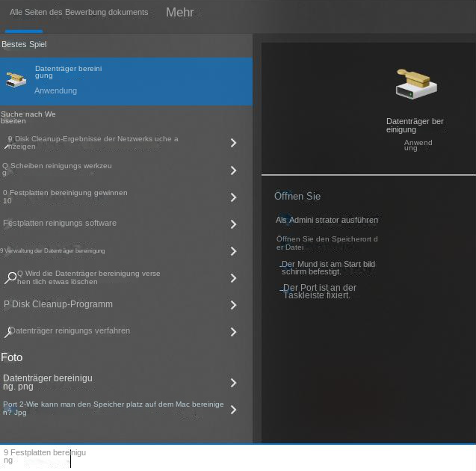Expand Festplatten bereinigung gewinnen 10 arrow

tap(233, 197)
